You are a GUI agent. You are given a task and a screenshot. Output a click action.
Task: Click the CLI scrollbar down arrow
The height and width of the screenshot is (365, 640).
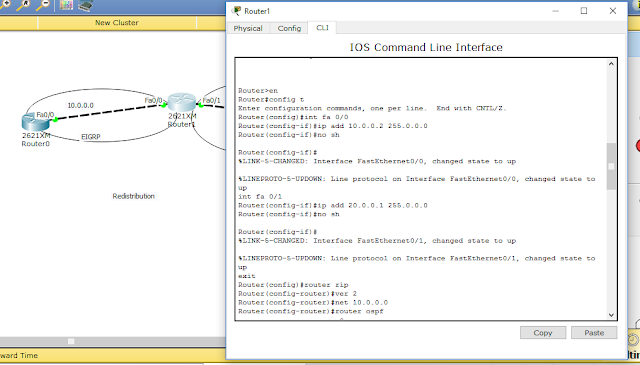pyautogui.click(x=611, y=315)
